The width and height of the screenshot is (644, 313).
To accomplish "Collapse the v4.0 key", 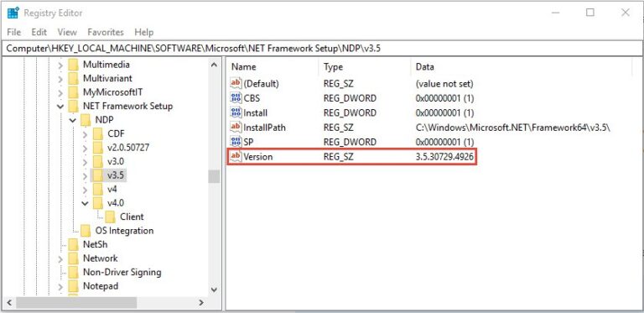I will coord(85,203).
